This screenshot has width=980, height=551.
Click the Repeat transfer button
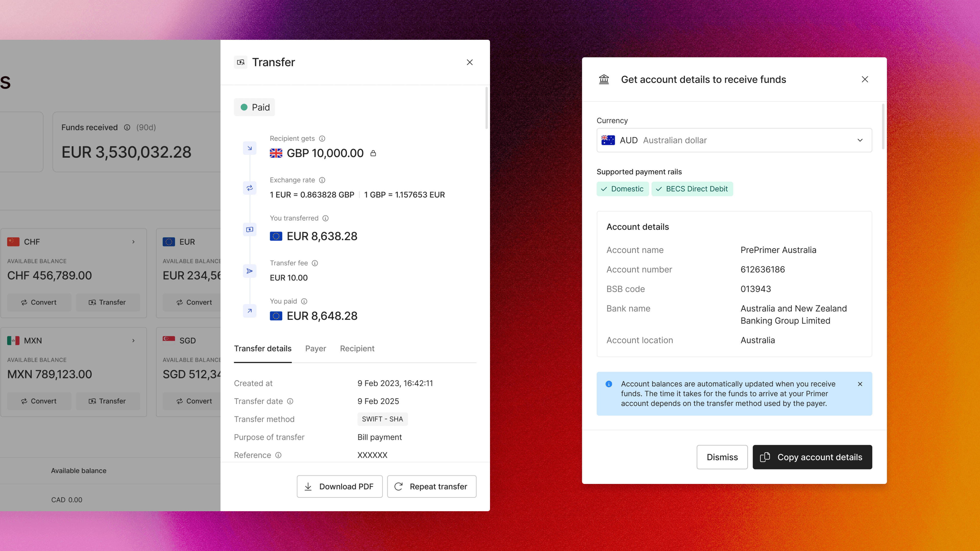point(431,487)
